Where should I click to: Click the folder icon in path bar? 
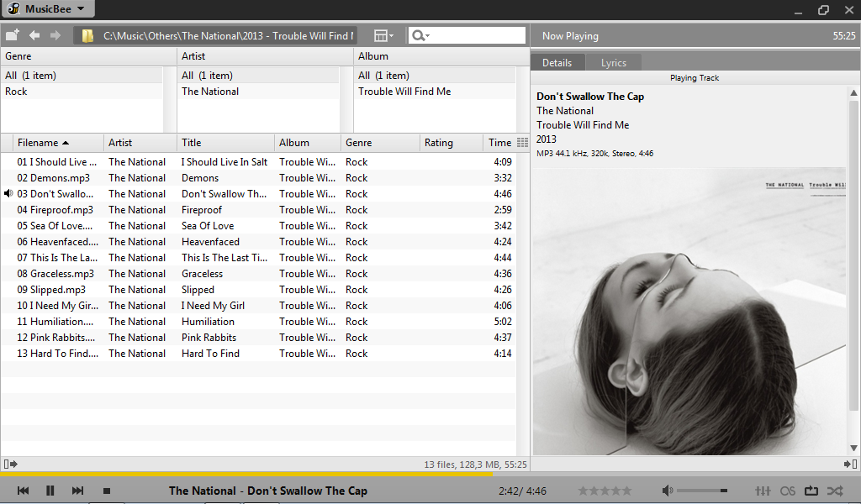pos(87,36)
